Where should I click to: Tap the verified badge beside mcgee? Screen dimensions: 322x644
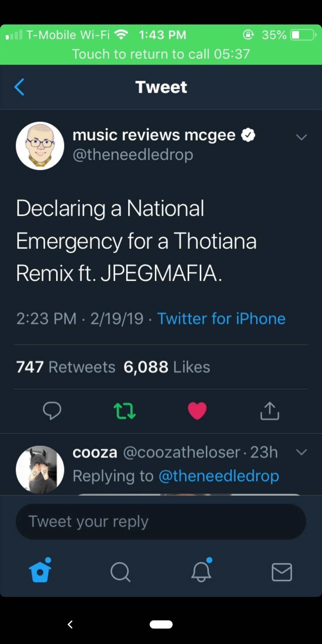click(x=248, y=135)
